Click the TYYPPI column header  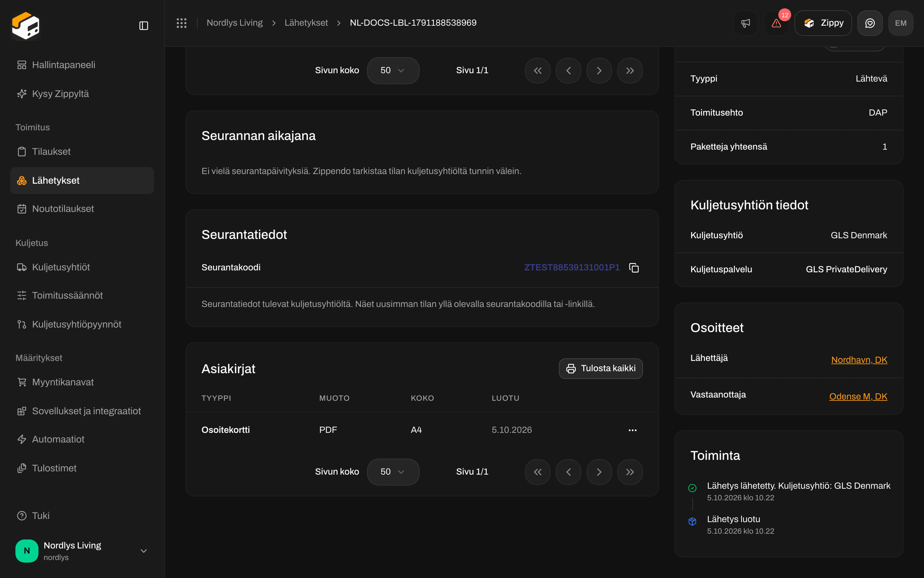click(216, 398)
